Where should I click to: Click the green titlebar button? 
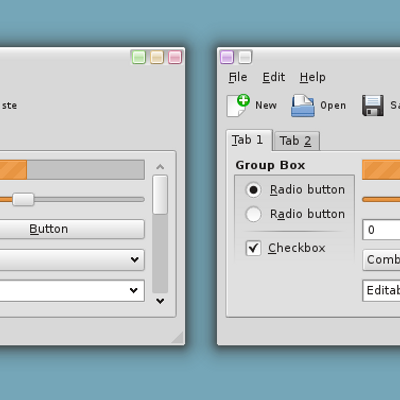click(x=139, y=57)
